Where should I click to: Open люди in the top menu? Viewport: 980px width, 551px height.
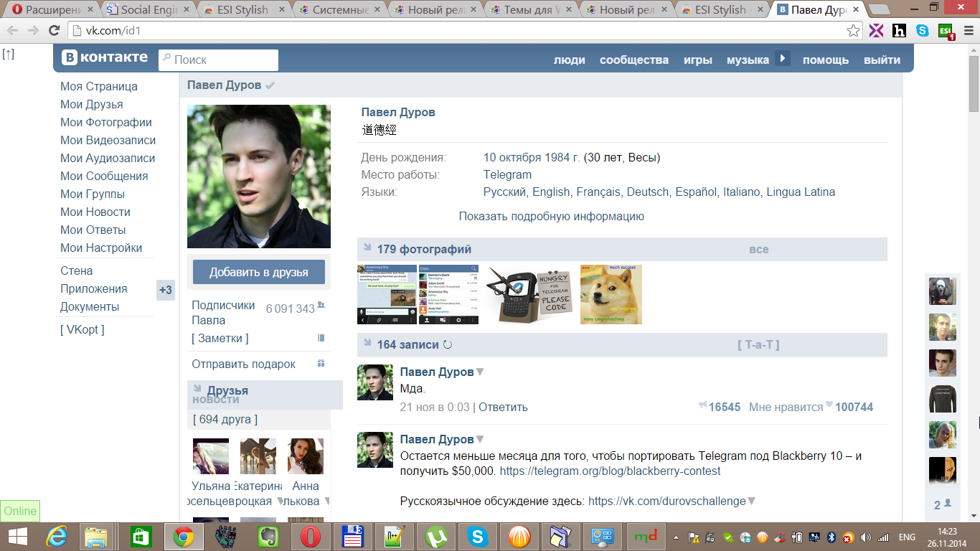[x=570, y=60]
